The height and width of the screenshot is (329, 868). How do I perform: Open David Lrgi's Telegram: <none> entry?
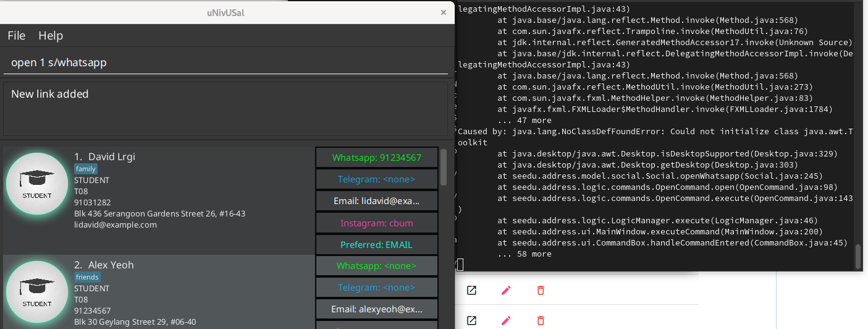[x=377, y=179]
